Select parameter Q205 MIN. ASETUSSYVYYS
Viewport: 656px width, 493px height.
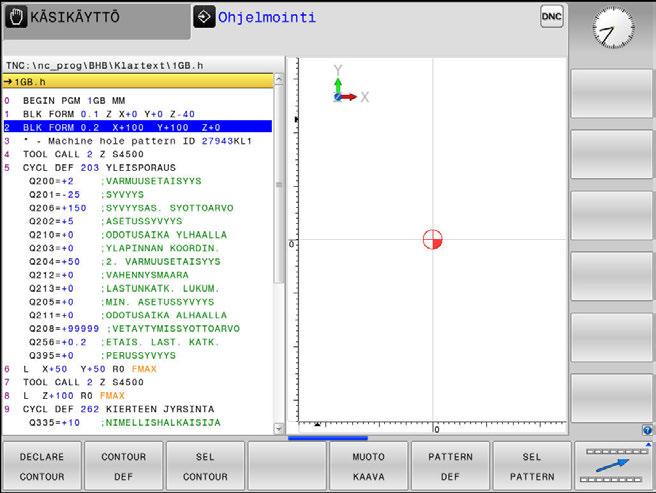[138, 301]
